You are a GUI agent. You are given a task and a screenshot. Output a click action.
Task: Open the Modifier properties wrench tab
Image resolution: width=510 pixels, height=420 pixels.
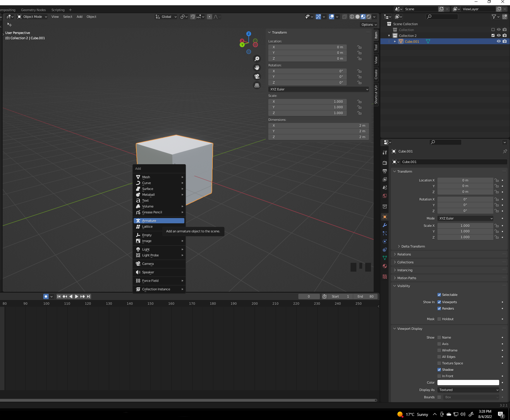(x=385, y=225)
